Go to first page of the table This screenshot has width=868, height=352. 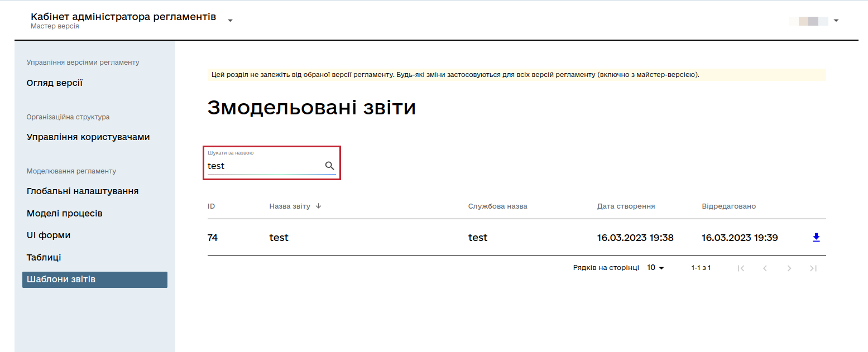coord(741,268)
